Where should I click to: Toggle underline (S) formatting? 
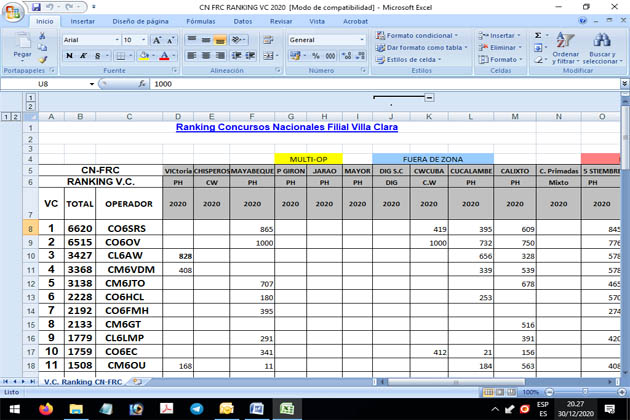[98, 55]
